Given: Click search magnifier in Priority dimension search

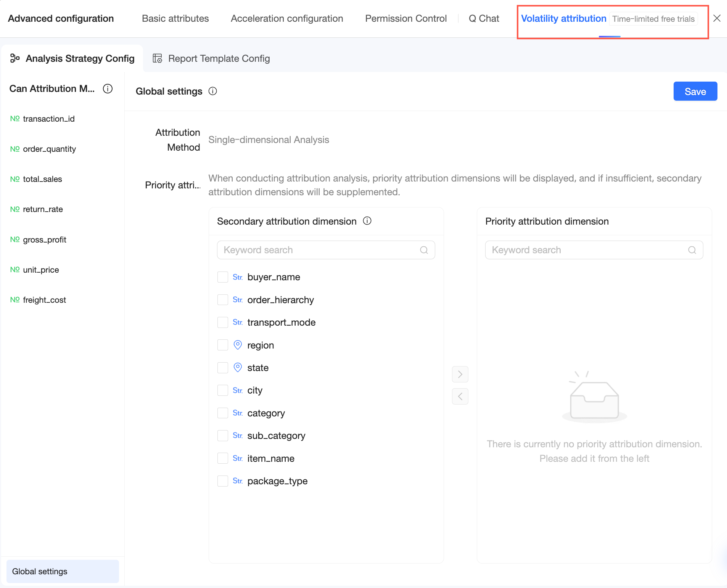Looking at the screenshot, I should coord(692,250).
